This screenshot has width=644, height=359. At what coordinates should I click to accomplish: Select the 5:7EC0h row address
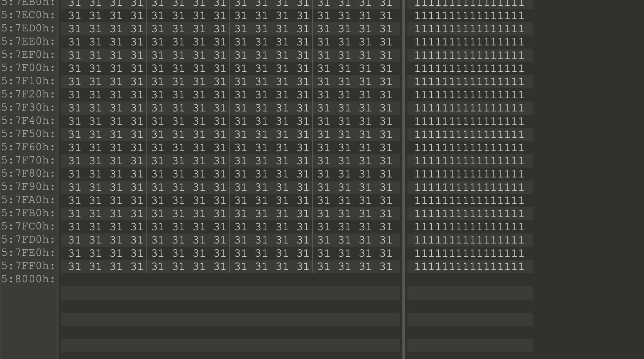pos(28,15)
